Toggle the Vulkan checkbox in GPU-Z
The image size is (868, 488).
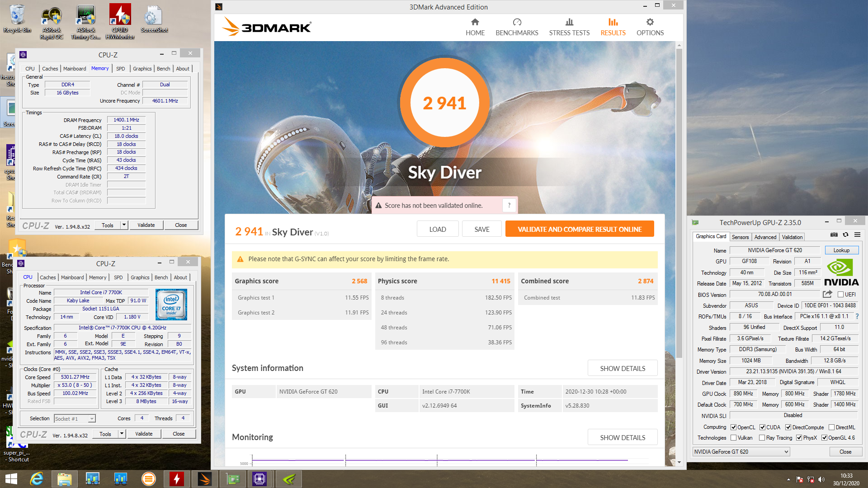[x=734, y=438]
